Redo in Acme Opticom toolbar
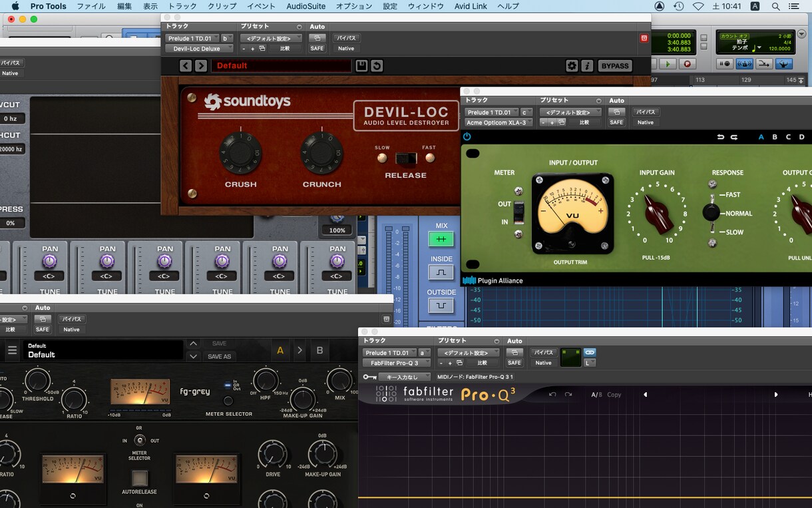812x508 pixels. click(734, 137)
